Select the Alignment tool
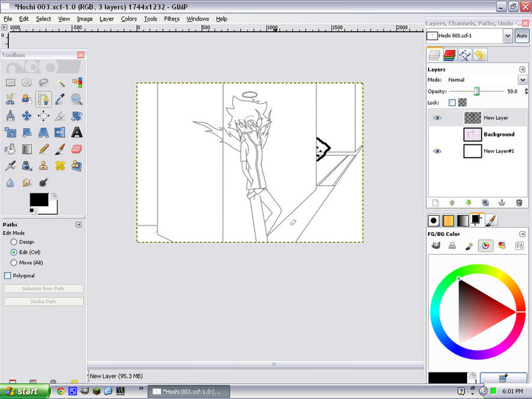 click(43, 116)
